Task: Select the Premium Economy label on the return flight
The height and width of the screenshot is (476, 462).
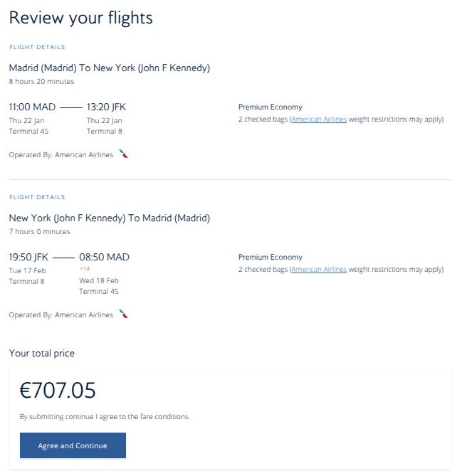Action: 271,258
